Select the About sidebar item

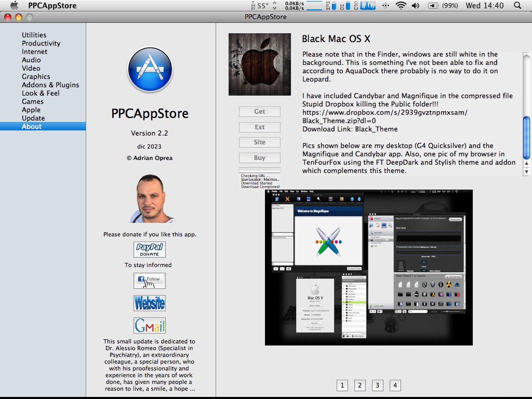[x=43, y=126]
